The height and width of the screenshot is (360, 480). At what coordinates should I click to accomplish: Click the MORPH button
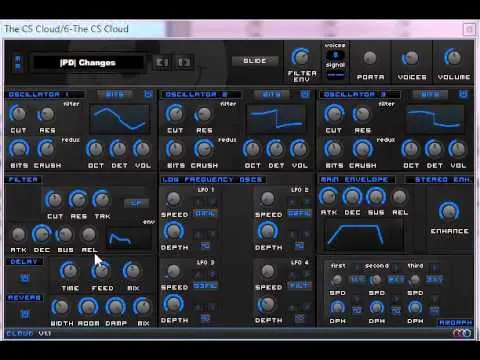click(455, 323)
